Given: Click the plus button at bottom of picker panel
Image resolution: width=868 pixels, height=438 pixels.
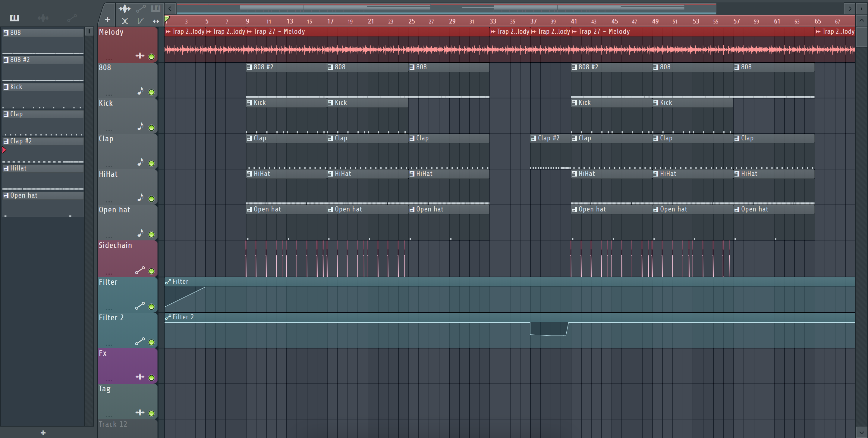Looking at the screenshot, I should [x=43, y=433].
